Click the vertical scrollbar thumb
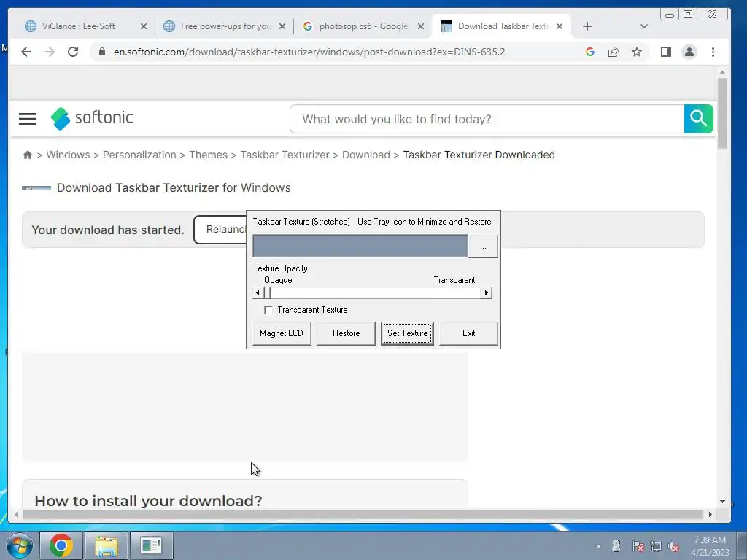The width and height of the screenshot is (747, 560). [722, 114]
